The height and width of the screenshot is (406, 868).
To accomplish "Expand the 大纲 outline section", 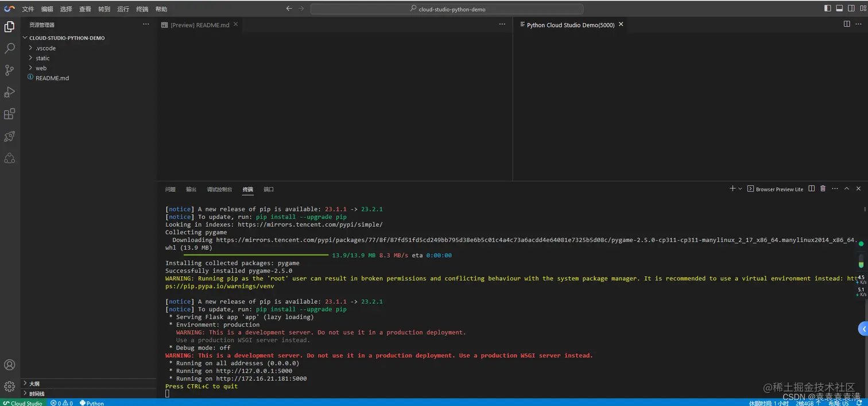I will (x=88, y=384).
